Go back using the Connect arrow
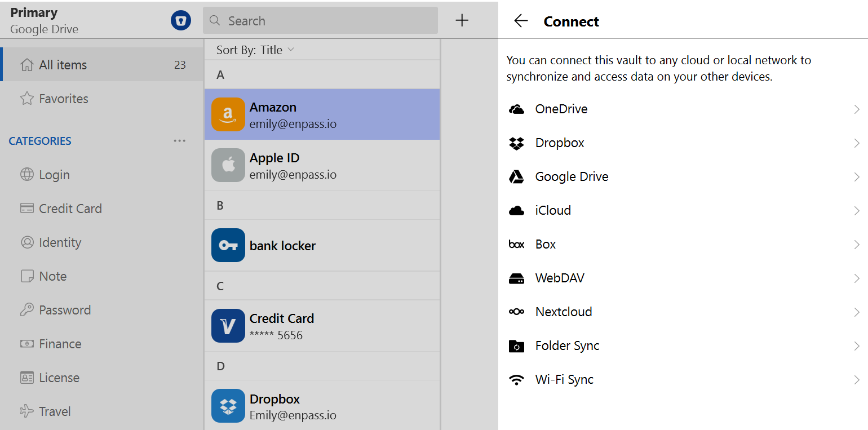868x430 pixels. coord(521,21)
